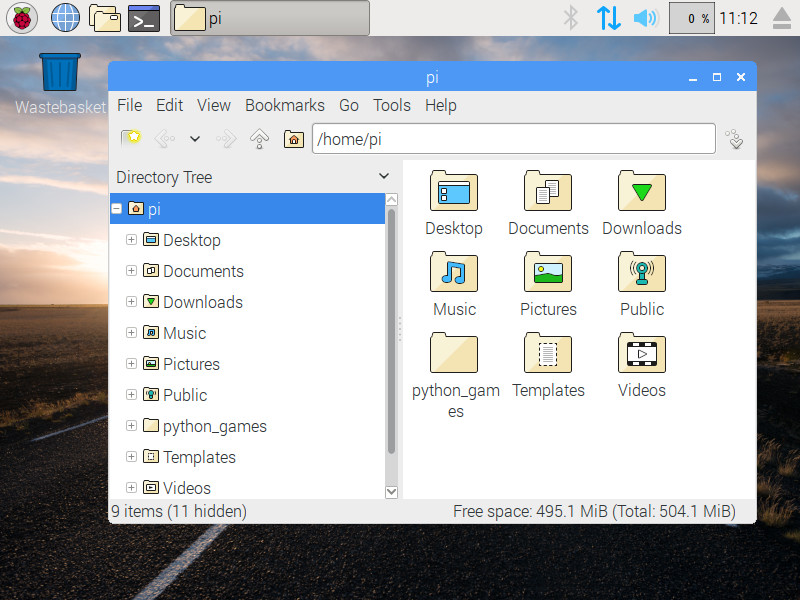This screenshot has width=800, height=600.
Task: Click the Forward navigation arrow
Action: pos(226,138)
